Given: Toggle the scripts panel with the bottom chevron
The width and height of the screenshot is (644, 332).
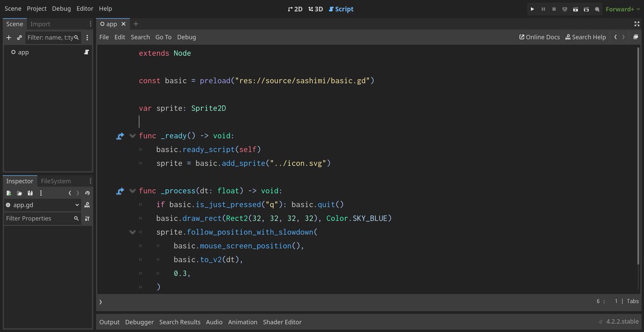Looking at the screenshot, I should pyautogui.click(x=100, y=301).
